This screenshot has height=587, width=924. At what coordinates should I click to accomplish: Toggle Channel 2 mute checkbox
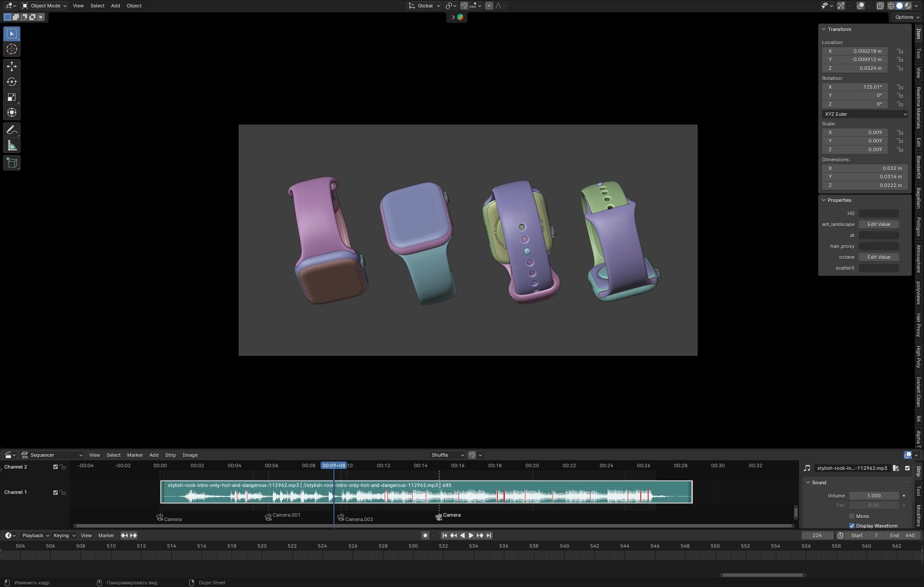coord(56,467)
